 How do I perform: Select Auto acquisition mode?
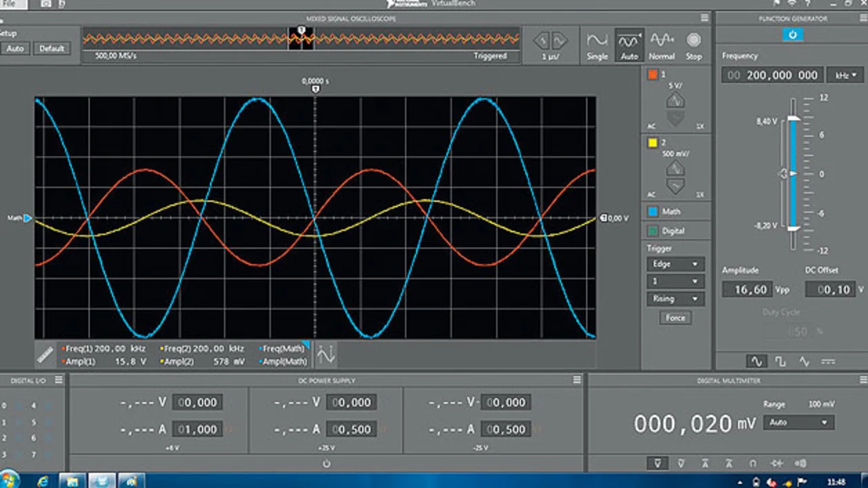pos(629,45)
